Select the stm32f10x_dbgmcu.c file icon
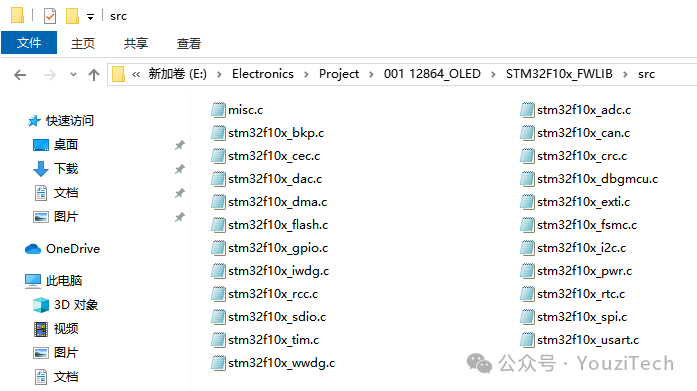697x391 pixels. (527, 179)
